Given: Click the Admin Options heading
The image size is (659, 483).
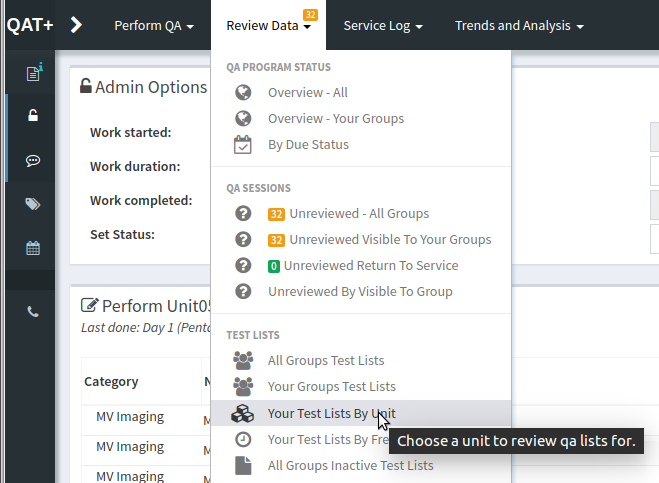Looking at the screenshot, I should pyautogui.click(x=151, y=87).
